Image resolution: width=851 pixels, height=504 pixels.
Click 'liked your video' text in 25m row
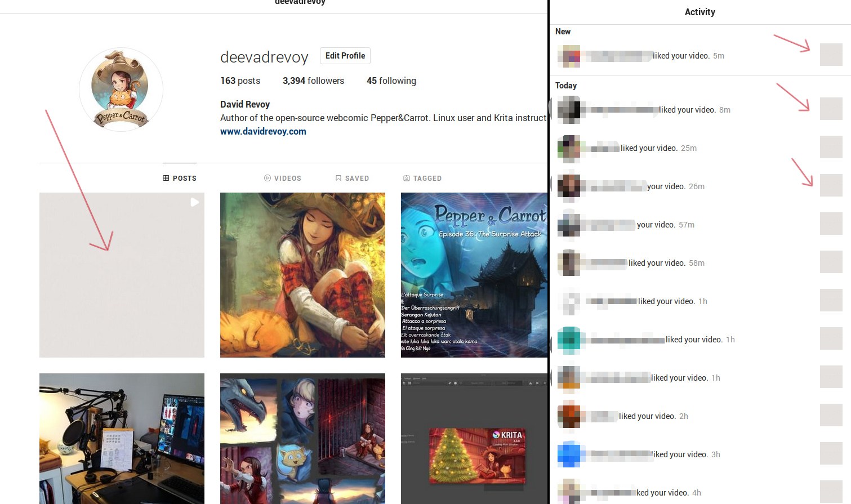[x=649, y=148]
